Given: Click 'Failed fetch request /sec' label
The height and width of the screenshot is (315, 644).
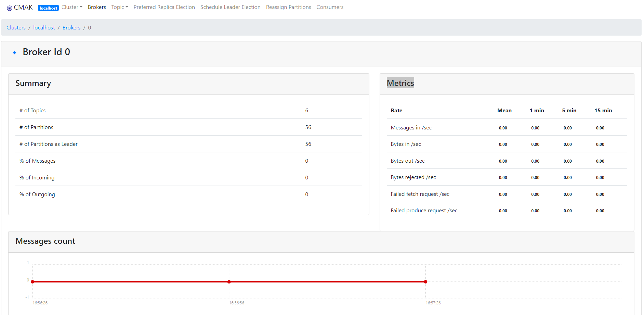Looking at the screenshot, I should pos(420,194).
